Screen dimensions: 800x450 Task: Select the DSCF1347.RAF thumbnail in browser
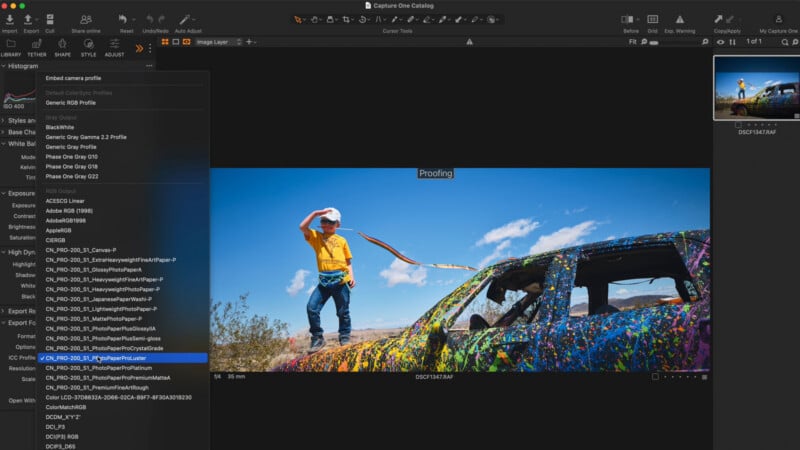click(757, 88)
